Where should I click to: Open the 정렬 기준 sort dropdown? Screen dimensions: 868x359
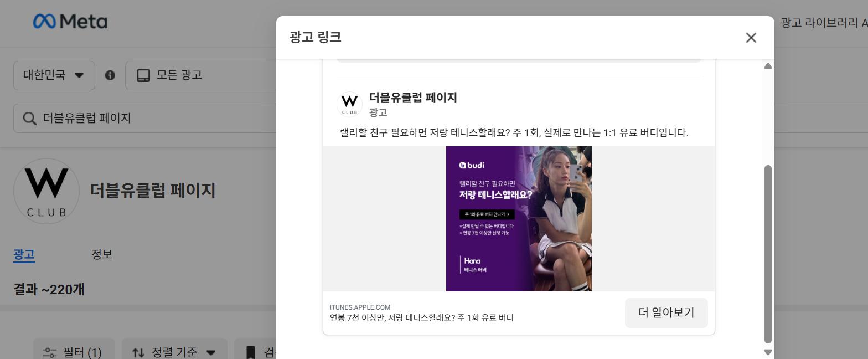[x=174, y=352]
